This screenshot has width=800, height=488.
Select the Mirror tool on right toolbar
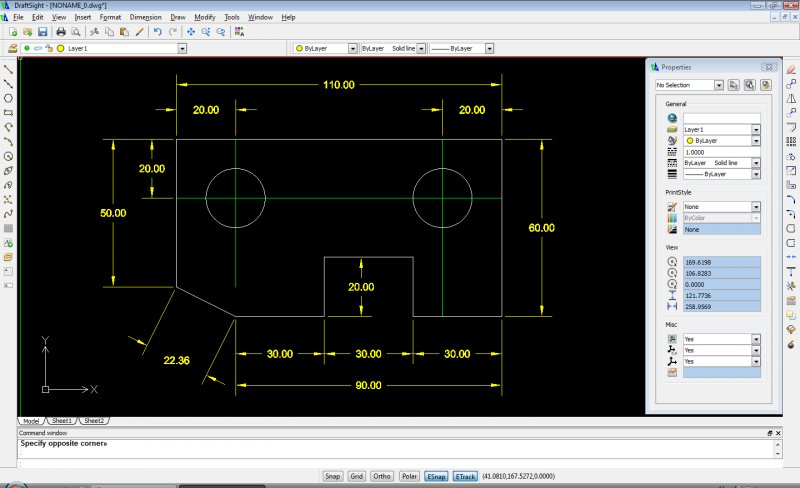tap(791, 98)
